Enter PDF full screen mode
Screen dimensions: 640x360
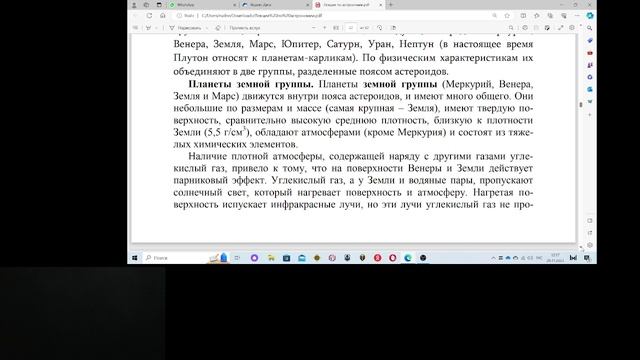click(x=561, y=28)
